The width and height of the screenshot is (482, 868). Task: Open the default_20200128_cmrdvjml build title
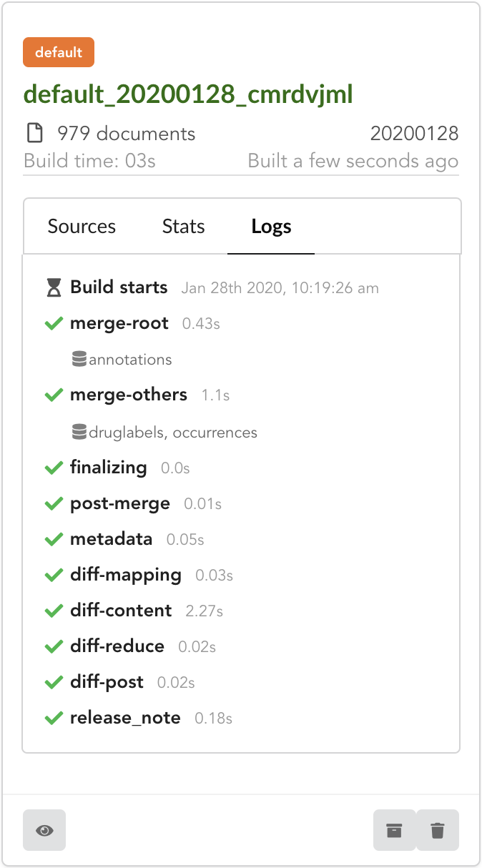(x=188, y=94)
